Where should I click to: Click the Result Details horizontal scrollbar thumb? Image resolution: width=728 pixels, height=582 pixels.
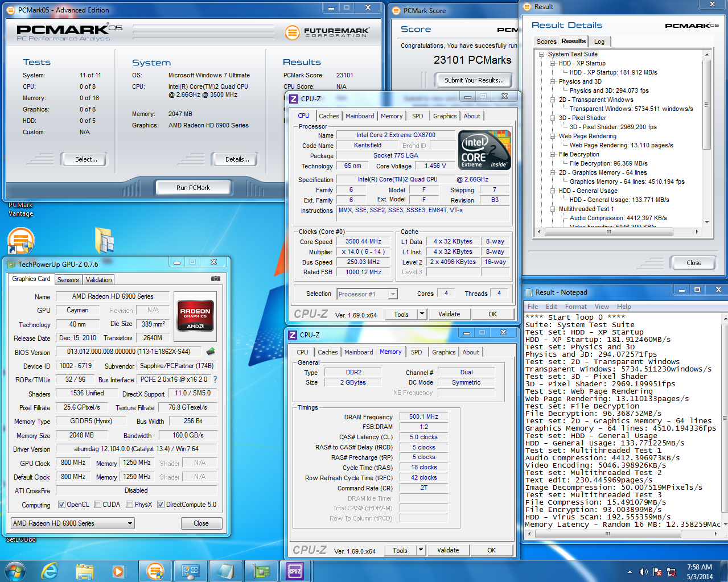coord(608,232)
